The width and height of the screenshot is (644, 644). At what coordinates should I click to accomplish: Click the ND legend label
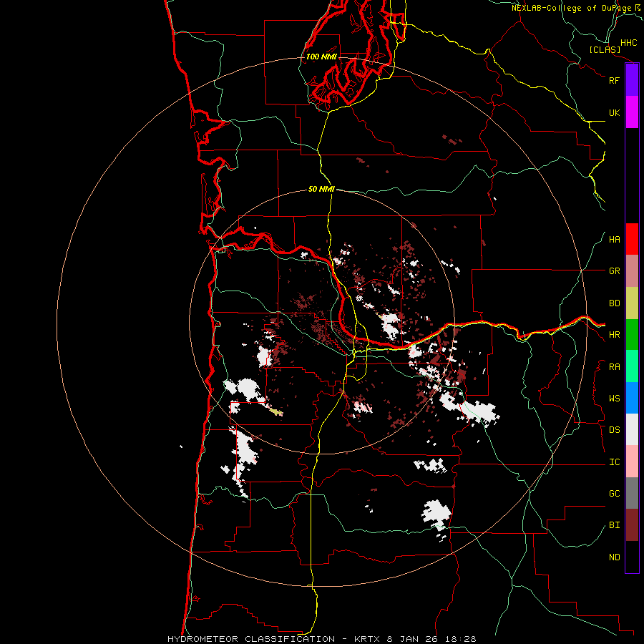pos(614,557)
